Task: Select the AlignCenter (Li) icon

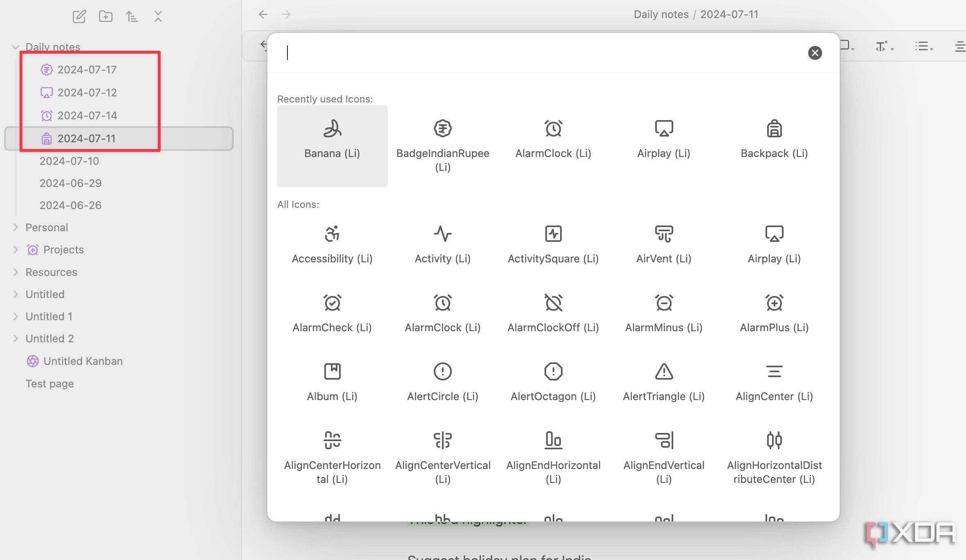Action: [x=774, y=383]
